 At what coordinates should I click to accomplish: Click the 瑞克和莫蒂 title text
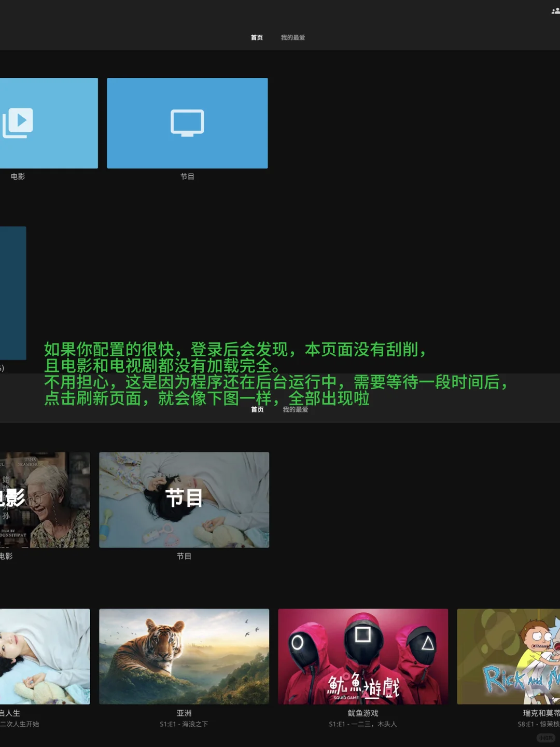541,713
